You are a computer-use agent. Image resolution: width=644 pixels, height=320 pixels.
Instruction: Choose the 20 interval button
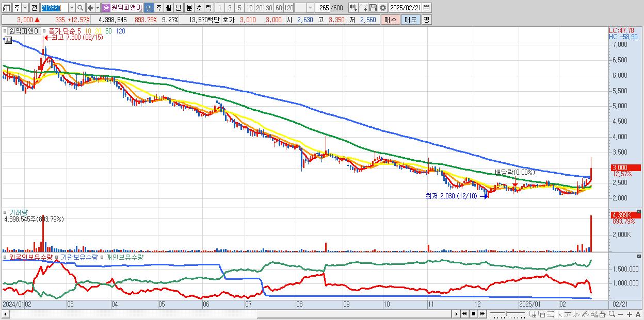click(x=259, y=8)
